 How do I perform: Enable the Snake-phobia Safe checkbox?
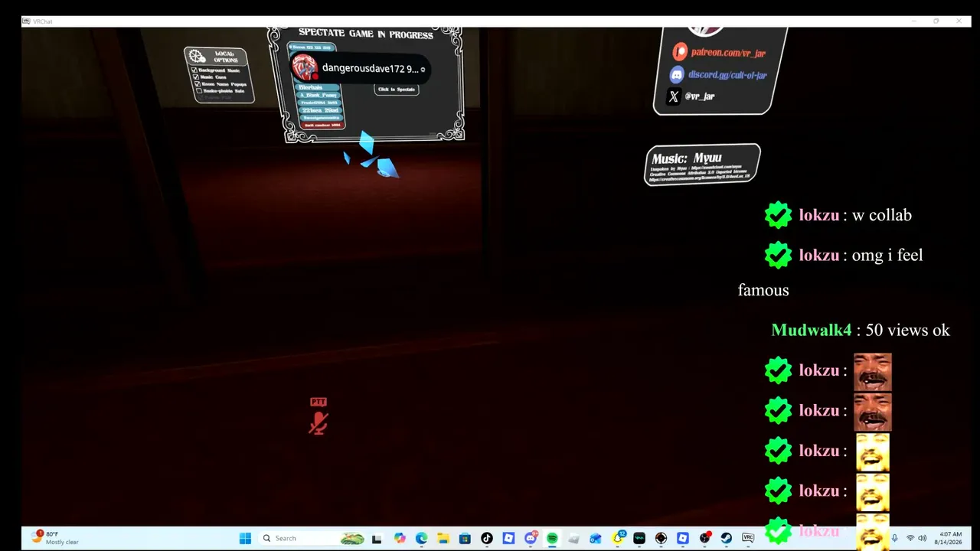(x=199, y=91)
